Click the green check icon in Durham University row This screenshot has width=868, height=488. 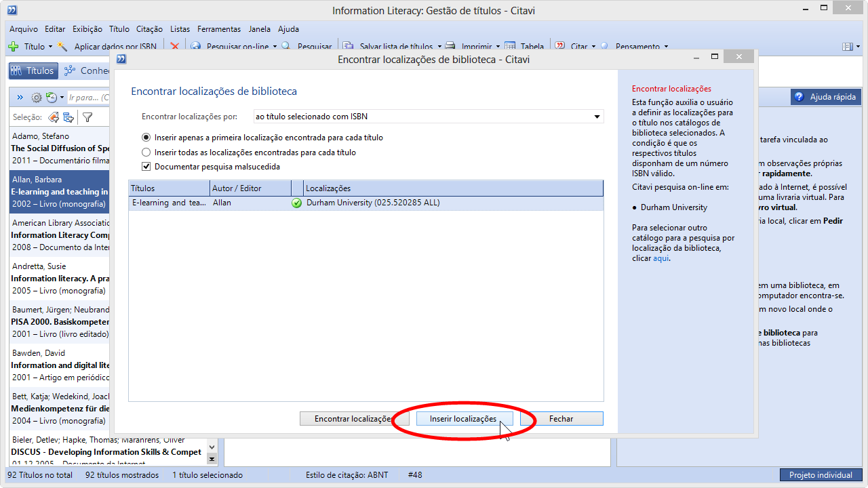coord(296,203)
